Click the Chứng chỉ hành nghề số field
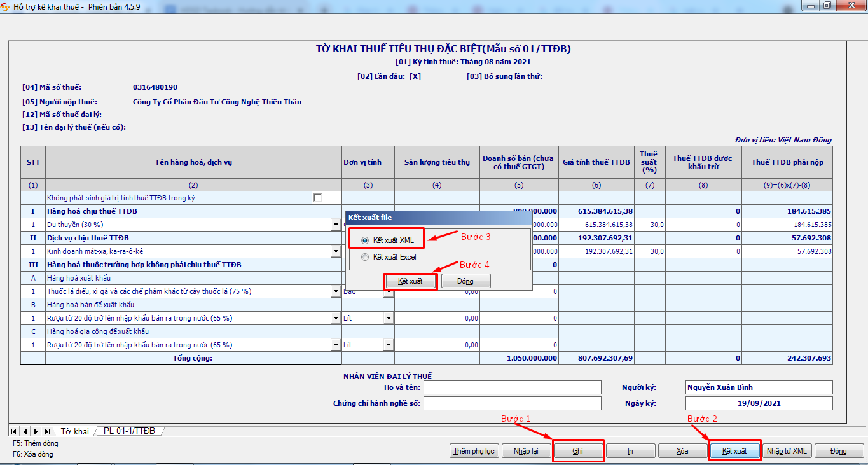The image size is (868, 465). pos(512,403)
